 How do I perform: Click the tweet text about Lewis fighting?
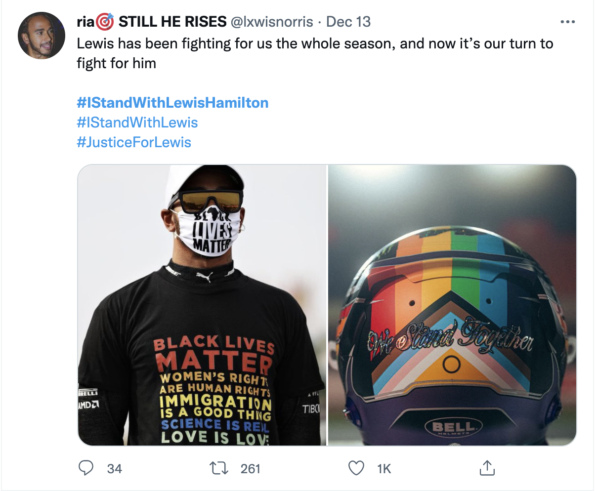(315, 53)
